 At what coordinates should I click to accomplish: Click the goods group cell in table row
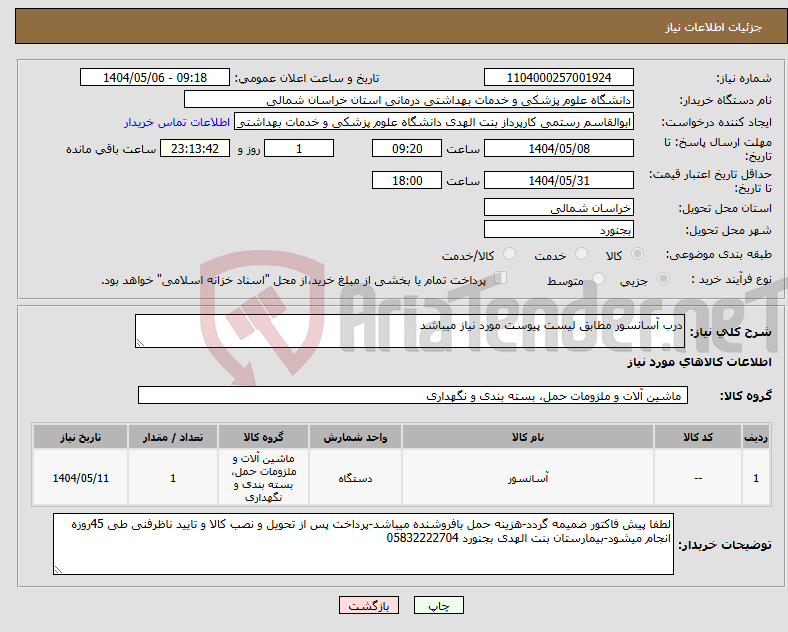tap(263, 478)
